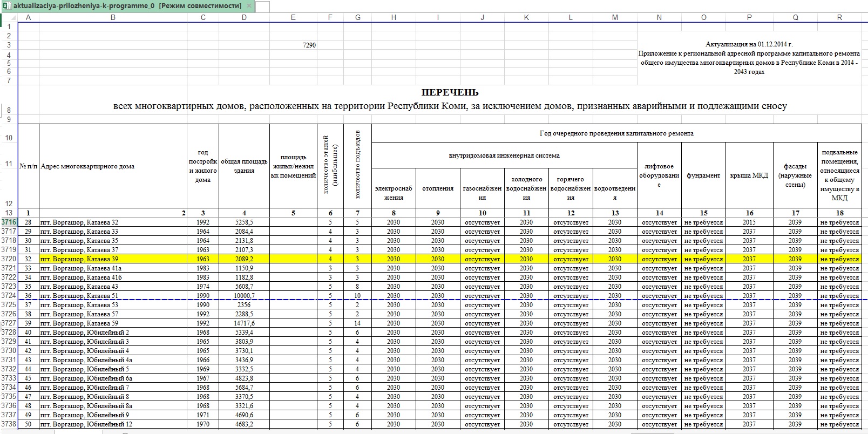Select column R header
This screenshot has height=434, width=868.
(x=839, y=17)
